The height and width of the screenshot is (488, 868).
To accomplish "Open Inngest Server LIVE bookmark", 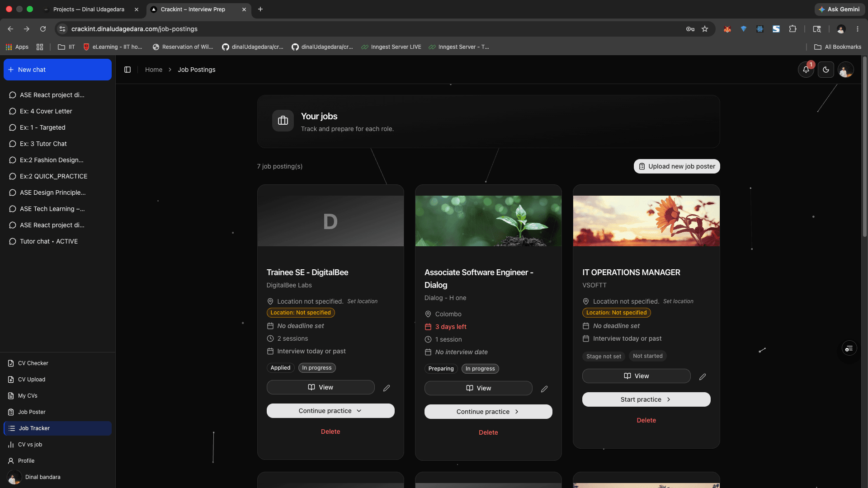I will (391, 47).
